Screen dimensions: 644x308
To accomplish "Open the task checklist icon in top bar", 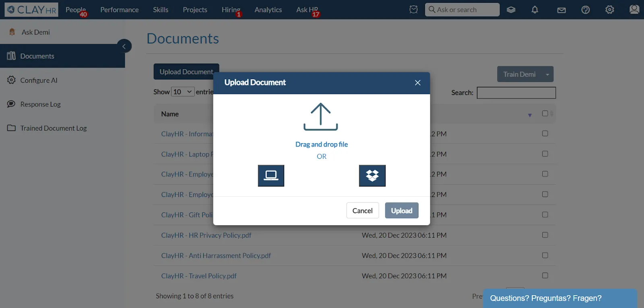I will tap(413, 9).
